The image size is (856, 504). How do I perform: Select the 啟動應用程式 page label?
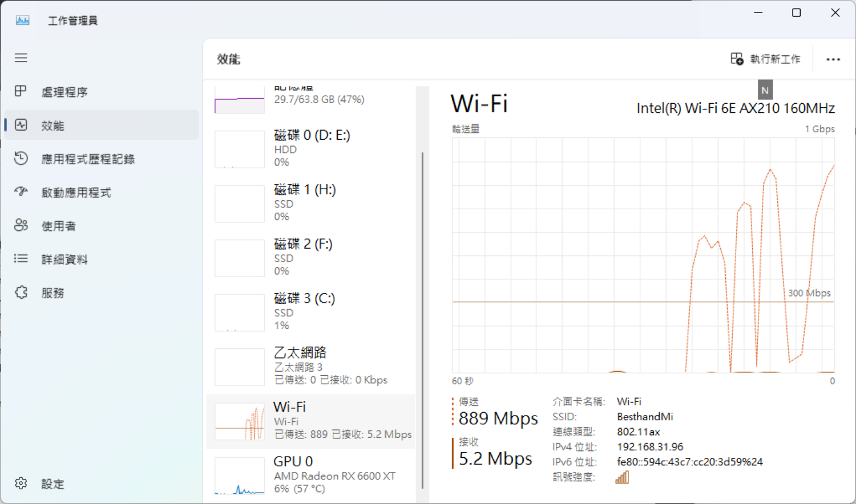76,193
